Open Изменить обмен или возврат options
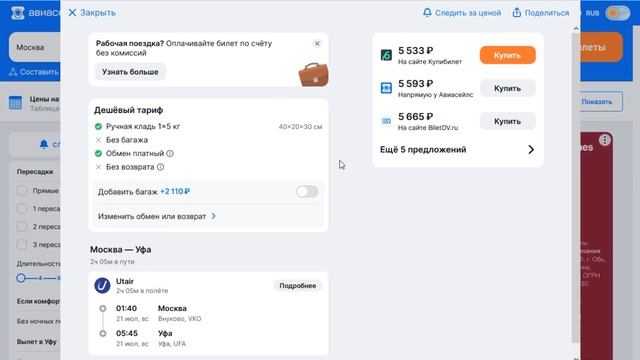Screen dimensions: 640x360 click(x=157, y=216)
